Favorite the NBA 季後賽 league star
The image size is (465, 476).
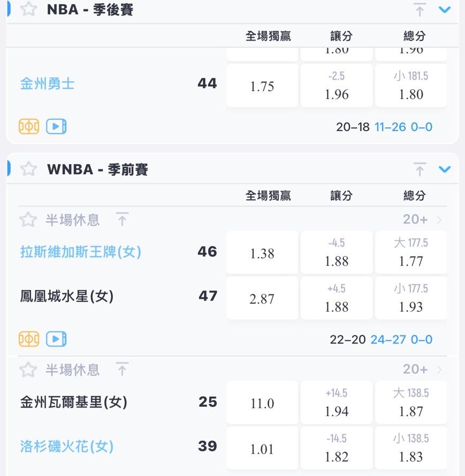(x=28, y=10)
